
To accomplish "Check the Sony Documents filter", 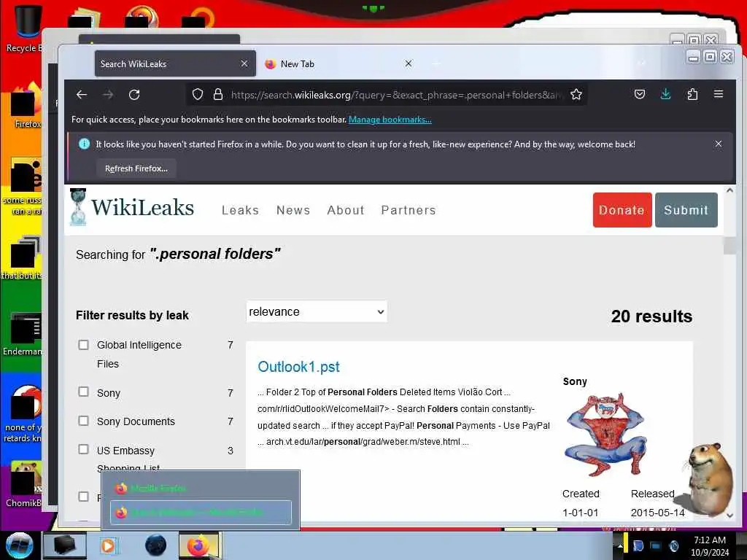I will point(83,421).
